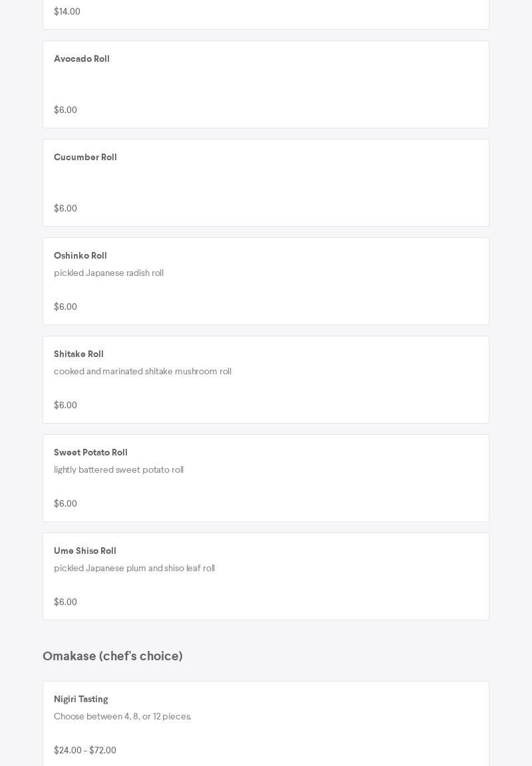The width and height of the screenshot is (532, 766).
Task: Select the Cucumber Roll item title
Action: click(x=85, y=158)
